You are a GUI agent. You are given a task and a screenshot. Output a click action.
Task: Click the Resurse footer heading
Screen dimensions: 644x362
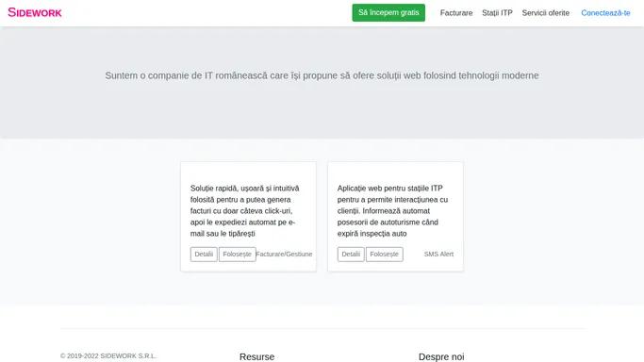256,356
